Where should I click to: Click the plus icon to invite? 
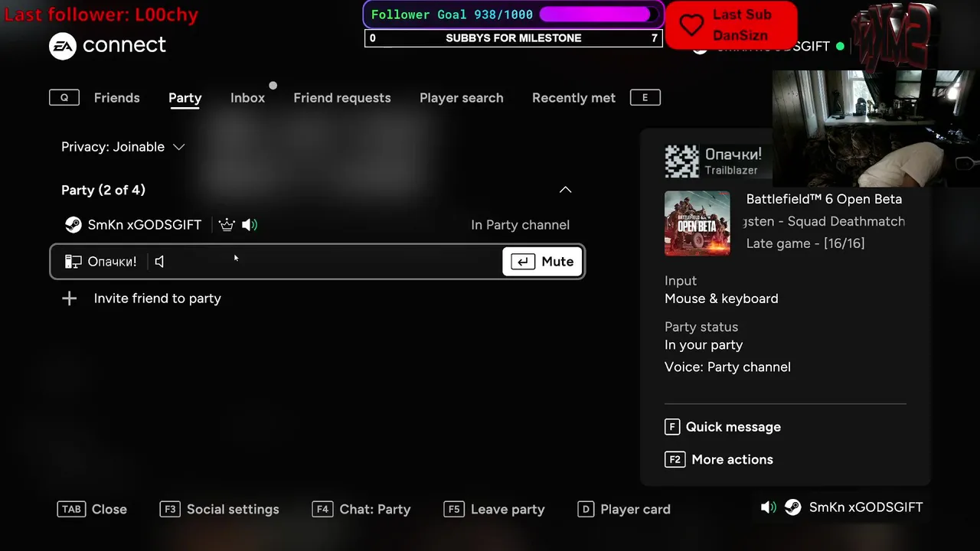tap(69, 298)
